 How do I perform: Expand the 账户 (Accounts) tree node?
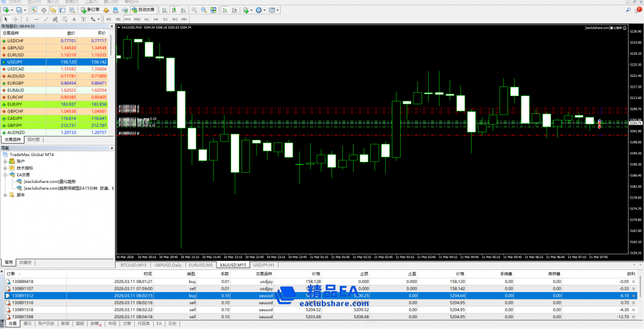[x=5, y=161]
